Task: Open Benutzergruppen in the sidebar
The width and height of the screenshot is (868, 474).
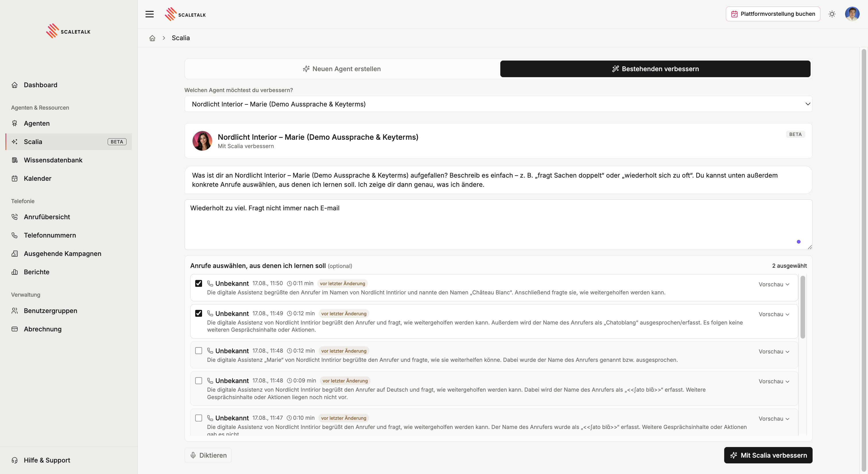Action: pos(69,311)
